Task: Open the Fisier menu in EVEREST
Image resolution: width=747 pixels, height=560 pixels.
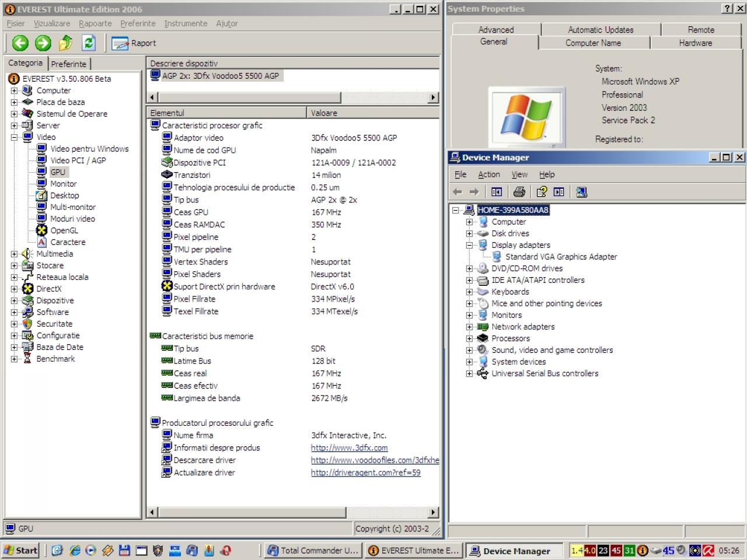Action: pos(16,23)
